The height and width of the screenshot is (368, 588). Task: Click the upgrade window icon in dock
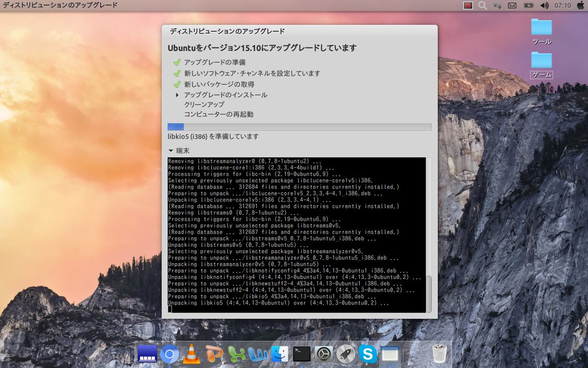click(x=390, y=354)
